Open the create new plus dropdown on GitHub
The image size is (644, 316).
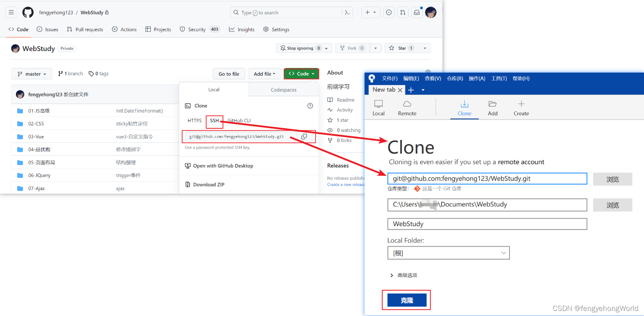[370, 12]
